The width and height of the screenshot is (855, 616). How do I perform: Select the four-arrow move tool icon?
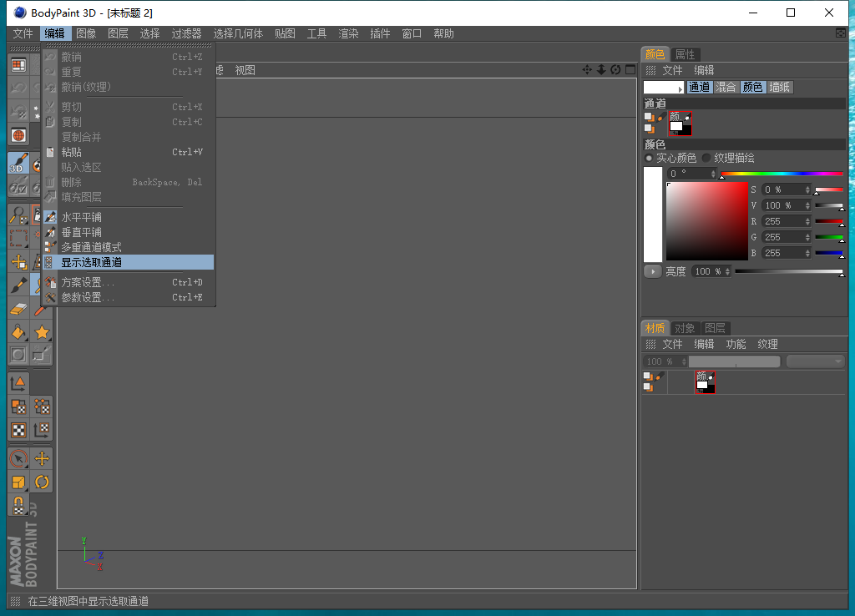(42, 458)
